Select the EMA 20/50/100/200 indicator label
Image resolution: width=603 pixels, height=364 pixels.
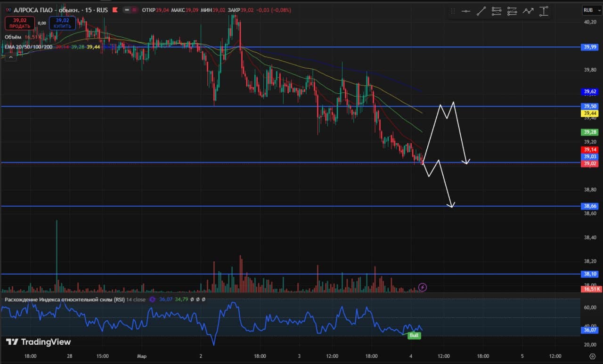29,47
